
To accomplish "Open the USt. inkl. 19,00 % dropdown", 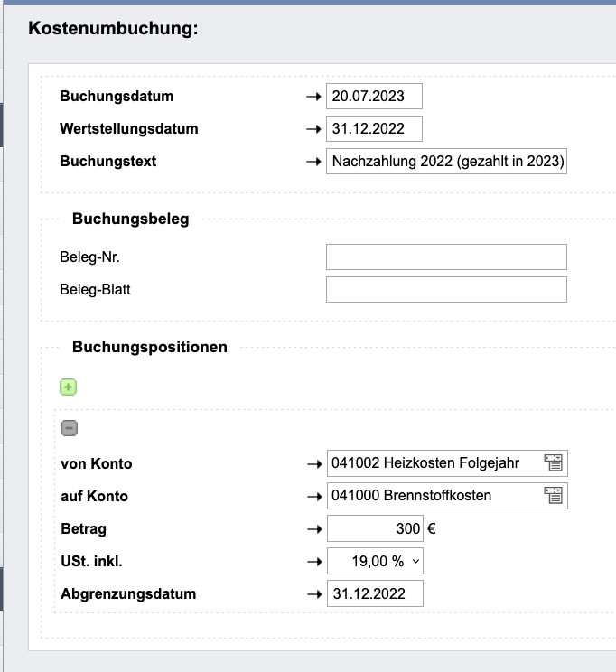I will pos(375,561).
